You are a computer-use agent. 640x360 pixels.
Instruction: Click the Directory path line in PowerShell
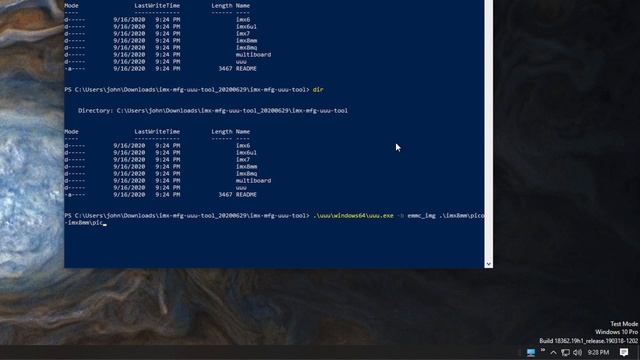click(213, 111)
